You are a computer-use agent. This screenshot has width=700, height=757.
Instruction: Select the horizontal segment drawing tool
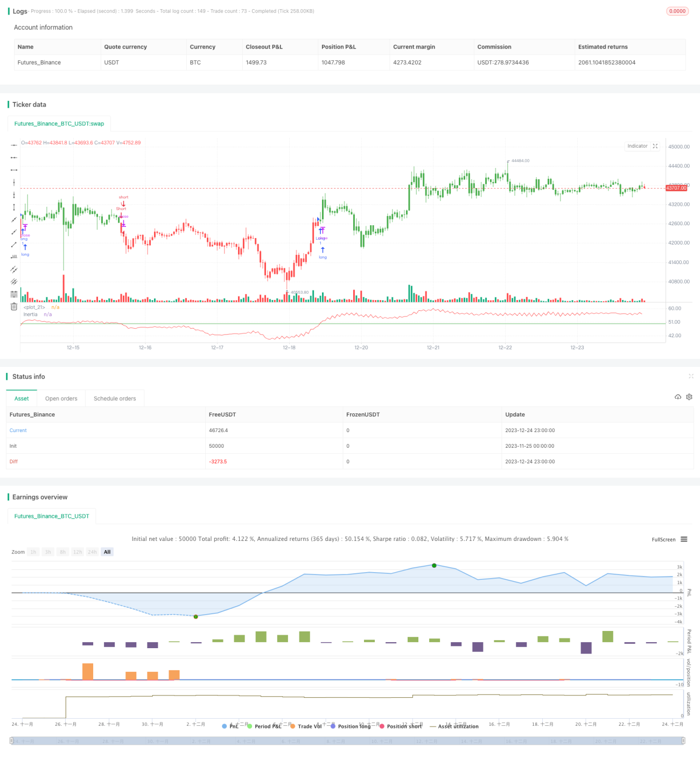click(x=14, y=170)
